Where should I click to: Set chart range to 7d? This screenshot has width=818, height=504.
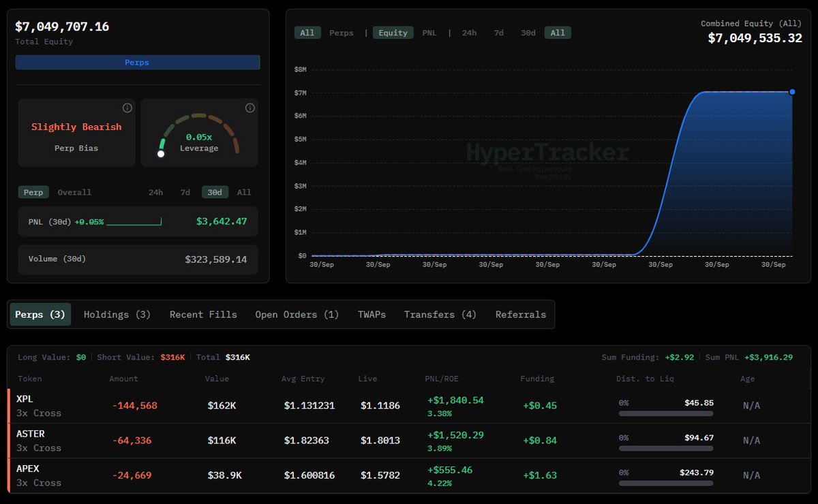click(x=498, y=33)
